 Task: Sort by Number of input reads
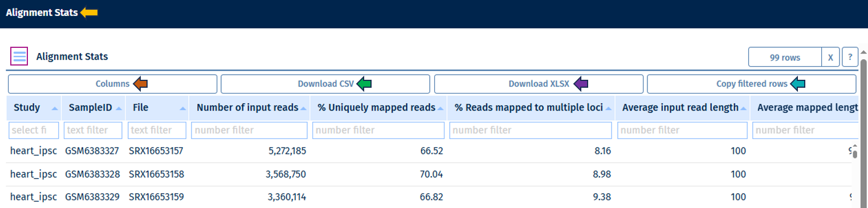[304, 108]
